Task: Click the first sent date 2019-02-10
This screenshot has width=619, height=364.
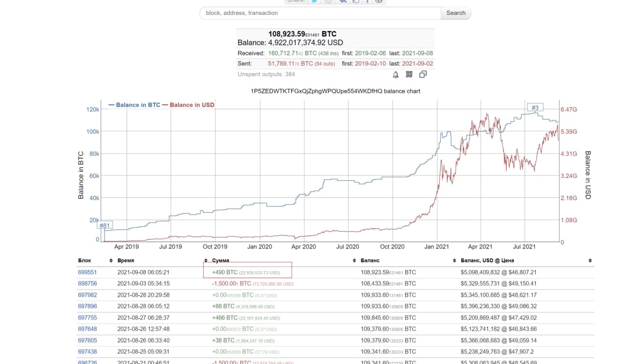Action: (x=370, y=63)
